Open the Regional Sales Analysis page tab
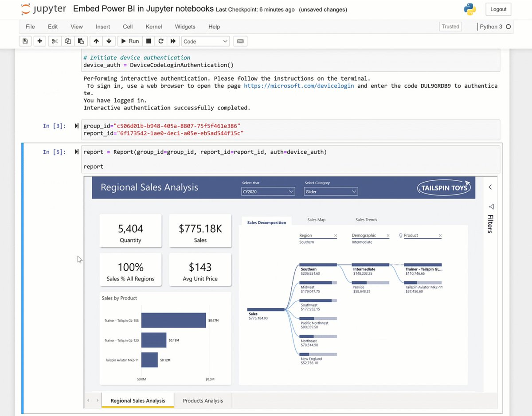 (x=138, y=400)
